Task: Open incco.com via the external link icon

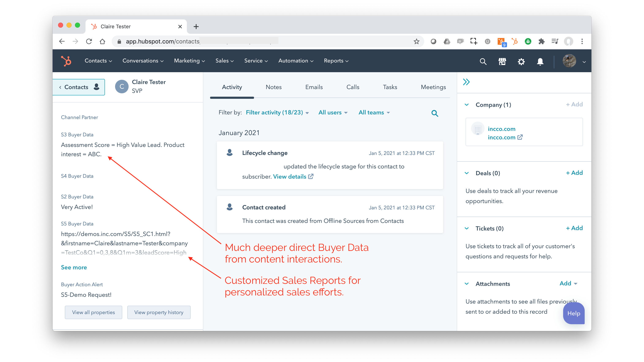Action: pyautogui.click(x=521, y=137)
